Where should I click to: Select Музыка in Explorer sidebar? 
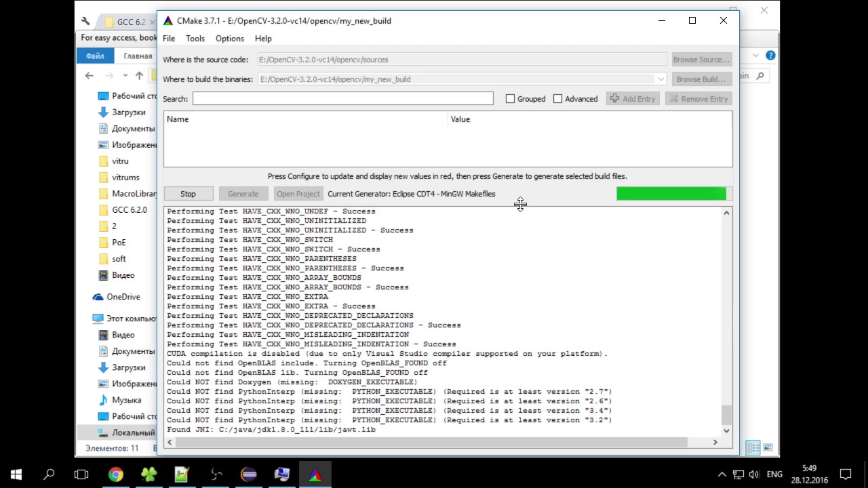click(x=127, y=400)
